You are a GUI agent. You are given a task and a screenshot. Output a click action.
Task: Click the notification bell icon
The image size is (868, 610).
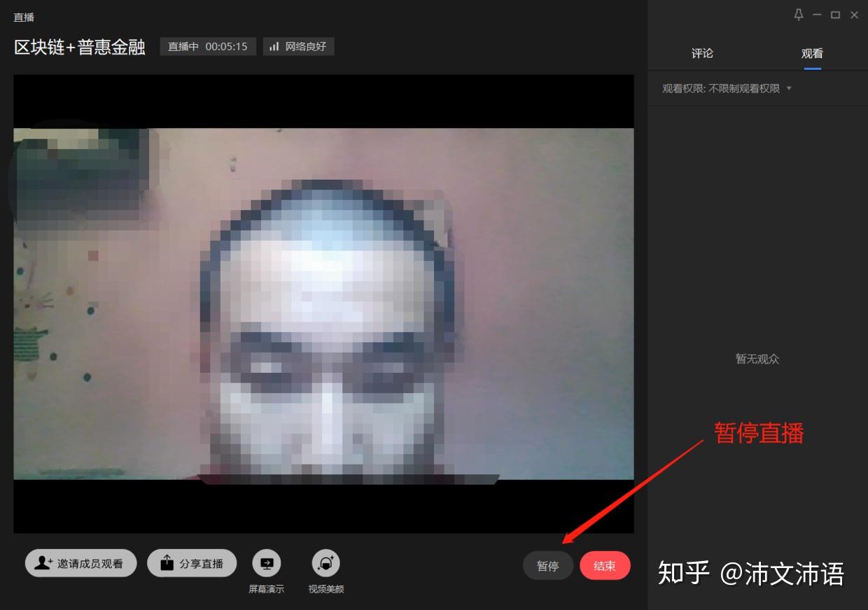798,14
